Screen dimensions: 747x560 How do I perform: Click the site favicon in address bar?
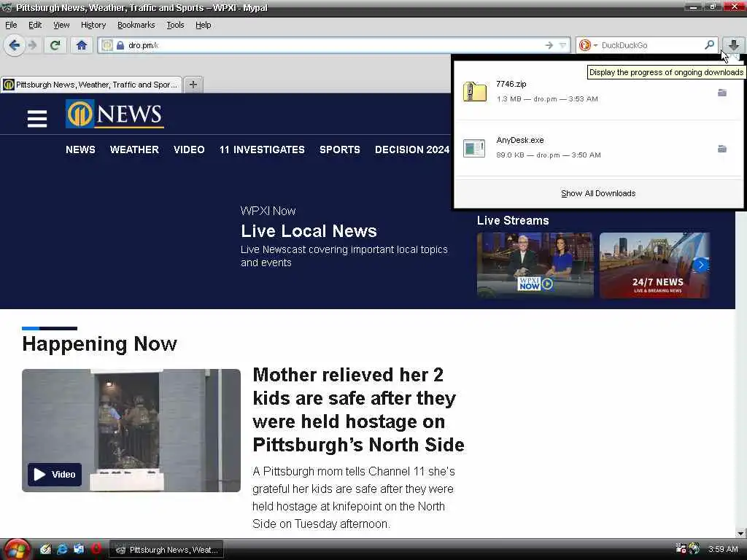click(x=107, y=45)
